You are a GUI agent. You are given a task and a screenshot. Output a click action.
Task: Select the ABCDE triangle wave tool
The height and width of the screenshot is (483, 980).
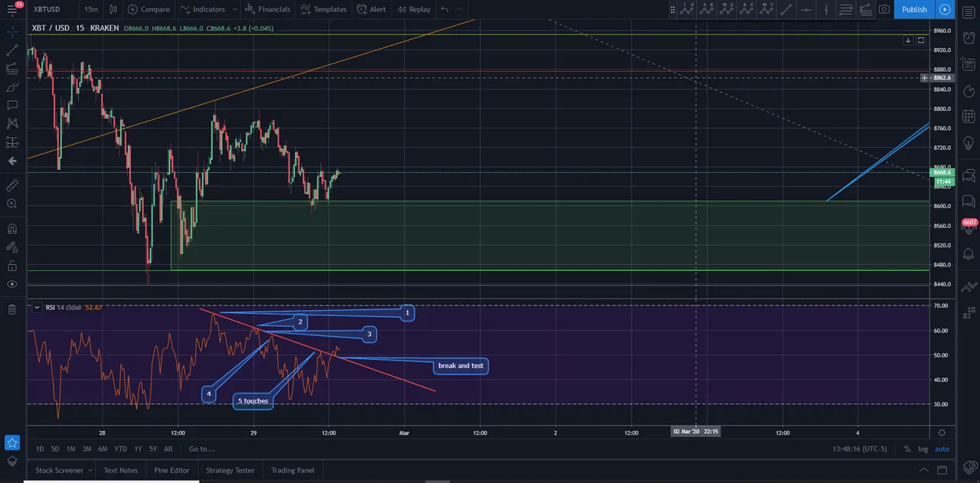(x=707, y=9)
